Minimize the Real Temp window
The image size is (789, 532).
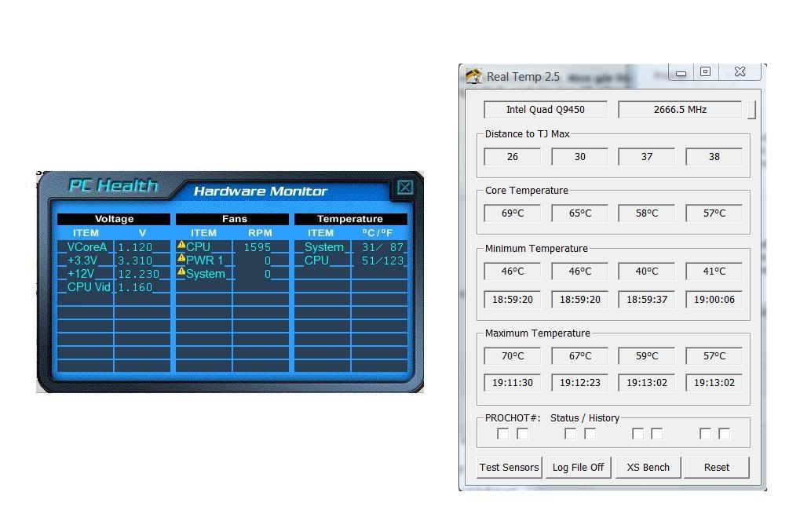click(681, 73)
